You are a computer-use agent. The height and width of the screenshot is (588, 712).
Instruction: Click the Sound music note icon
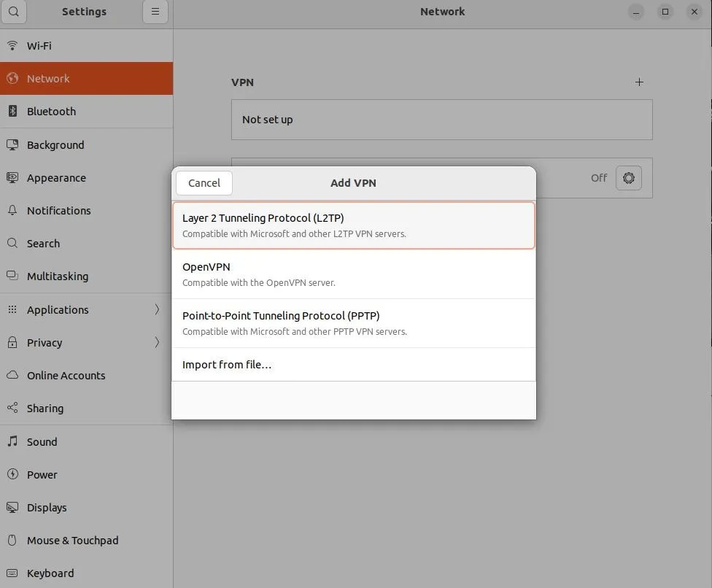coord(12,441)
